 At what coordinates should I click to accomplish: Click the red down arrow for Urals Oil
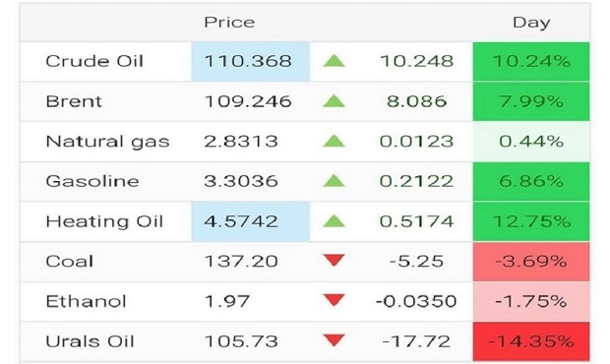[334, 340]
